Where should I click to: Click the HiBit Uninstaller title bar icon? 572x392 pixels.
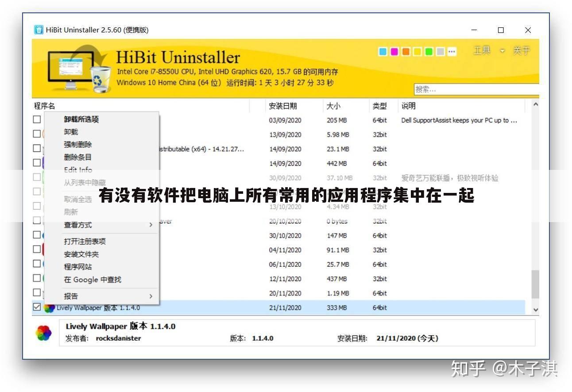click(39, 30)
